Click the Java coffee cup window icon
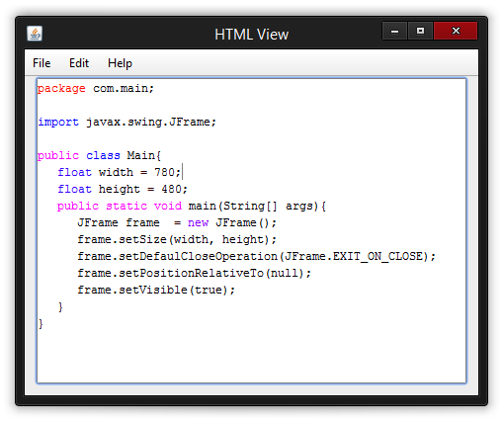The height and width of the screenshot is (422, 504). point(35,34)
